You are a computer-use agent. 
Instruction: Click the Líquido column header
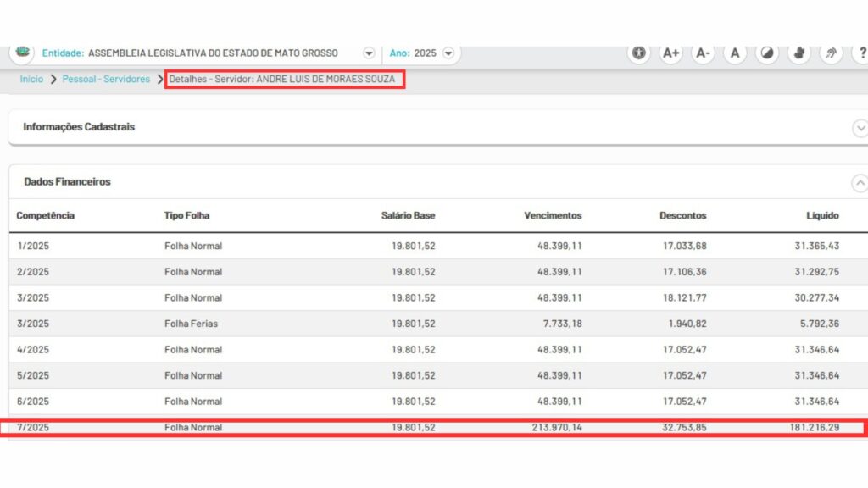pos(822,215)
